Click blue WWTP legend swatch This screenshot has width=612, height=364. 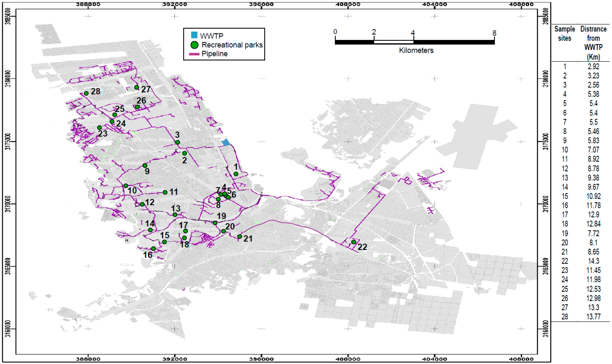click(x=194, y=35)
